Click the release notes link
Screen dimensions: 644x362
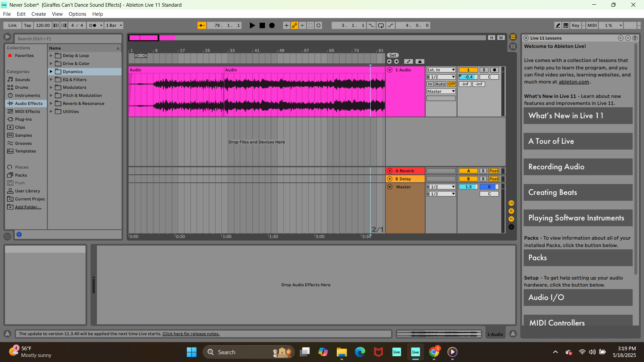coord(191,334)
